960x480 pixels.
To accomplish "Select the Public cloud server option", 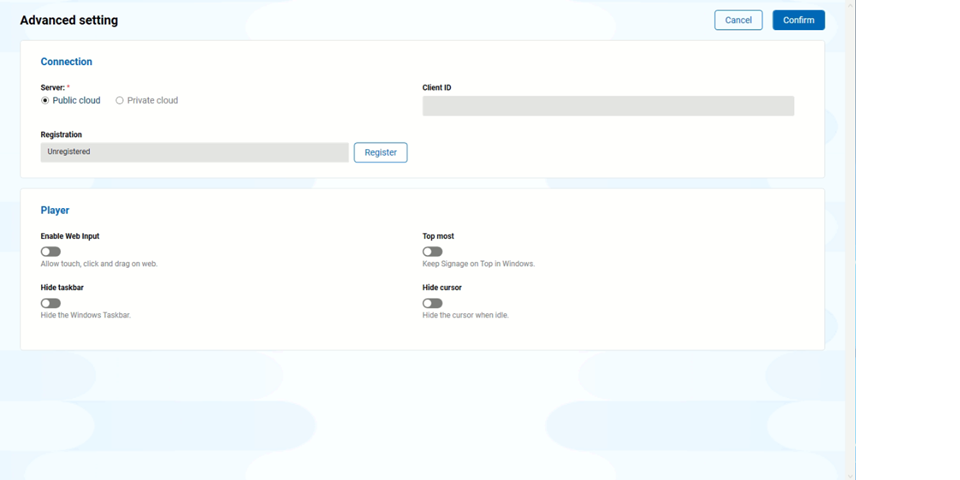I will (x=45, y=101).
